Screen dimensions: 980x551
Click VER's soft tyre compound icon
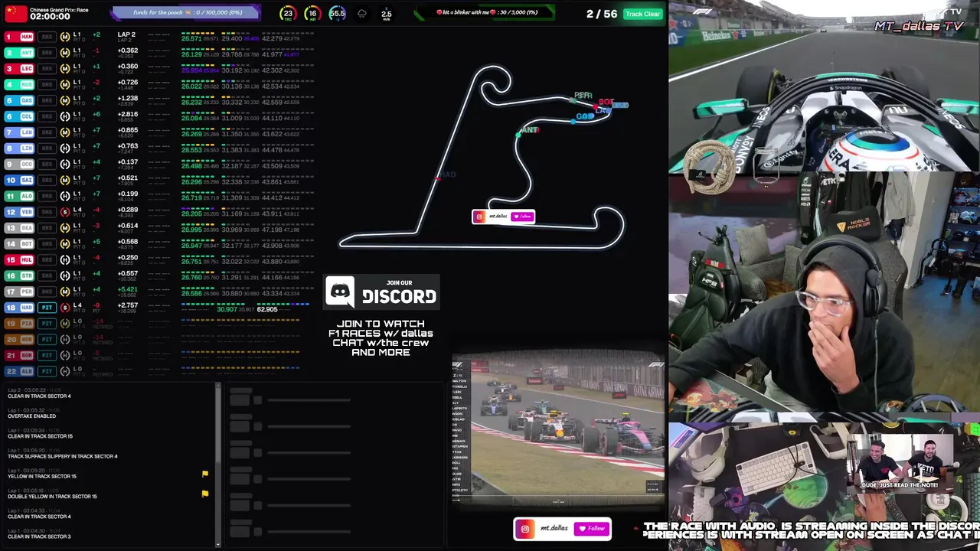tap(65, 212)
